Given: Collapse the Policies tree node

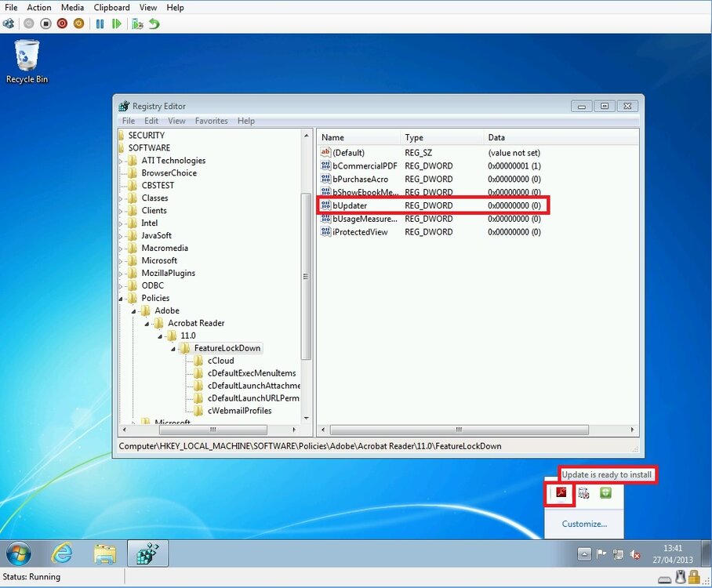Looking at the screenshot, I should 121,299.
